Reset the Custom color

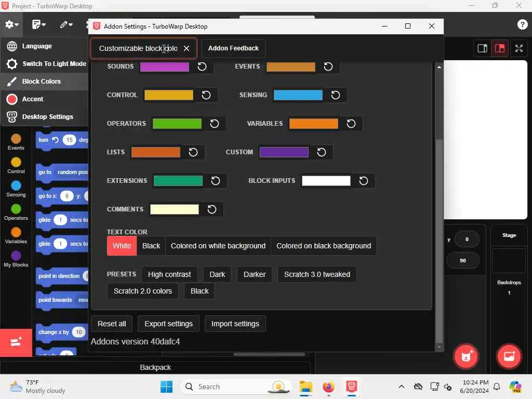(x=321, y=152)
